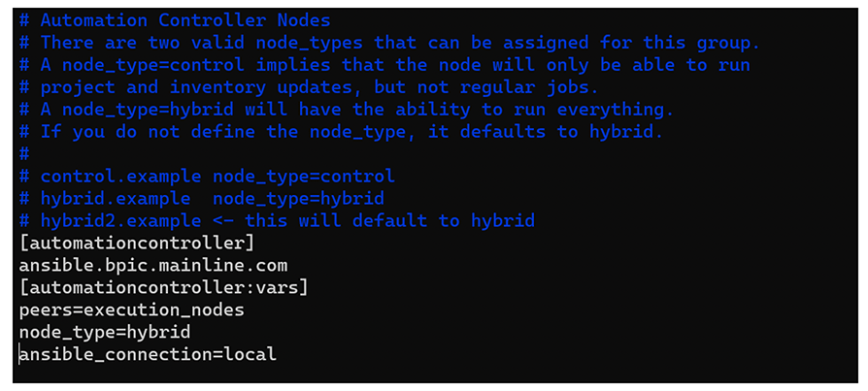Click the 'node_type=control implies' comment line
The width and height of the screenshot is (868, 391).
point(384,65)
